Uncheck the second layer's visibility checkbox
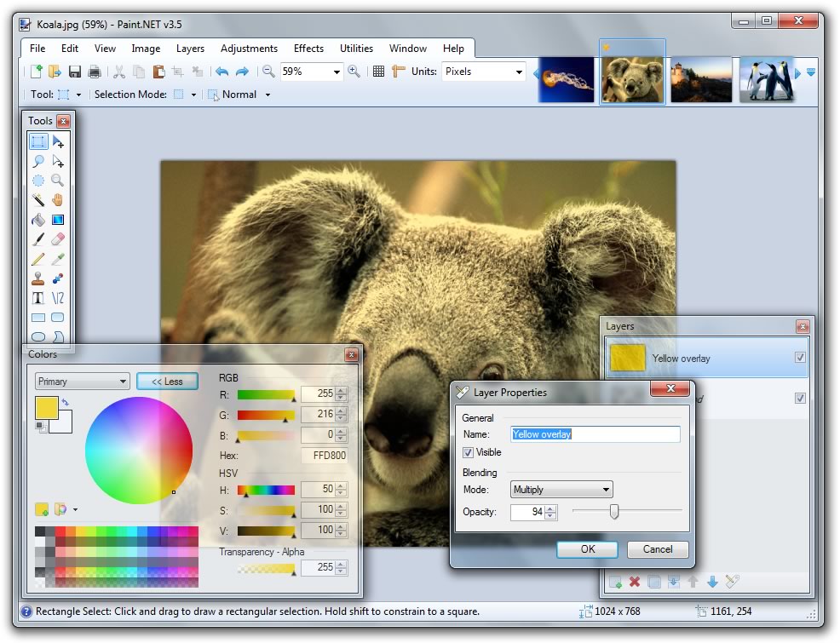Image resolution: width=840 pixels, height=643 pixels. tap(799, 397)
